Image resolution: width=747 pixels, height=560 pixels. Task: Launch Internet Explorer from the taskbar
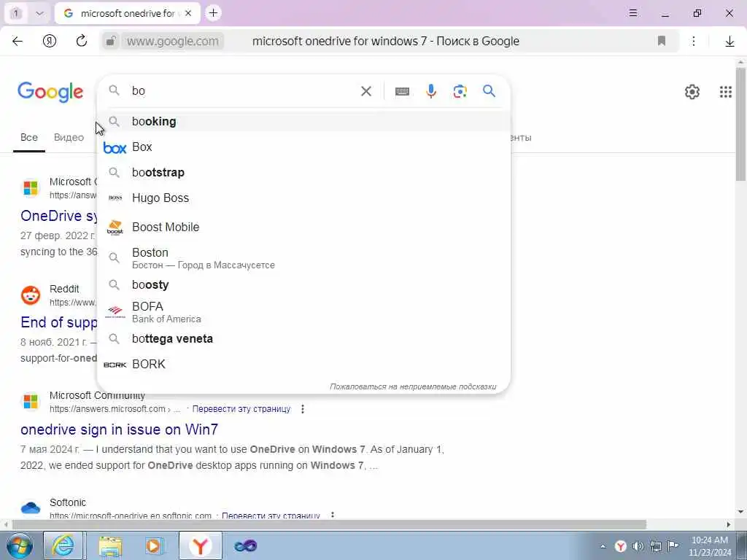point(63,545)
